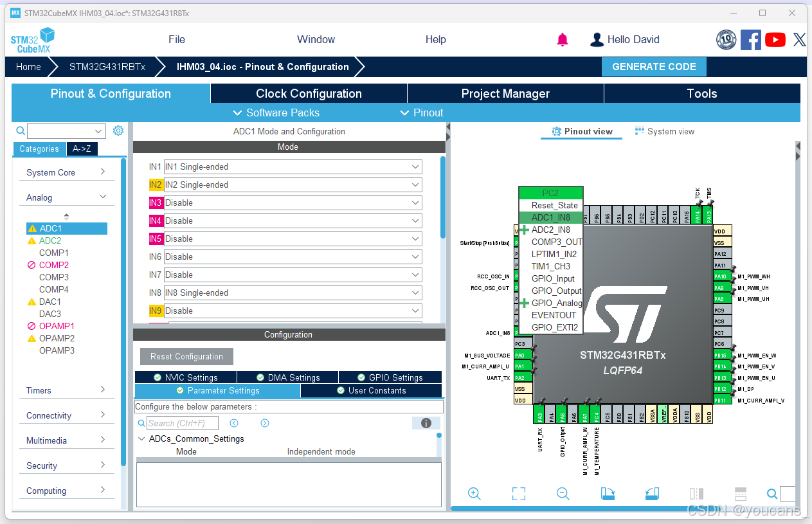Open the notification bell
This screenshot has height=524, width=812.
pyautogui.click(x=563, y=40)
